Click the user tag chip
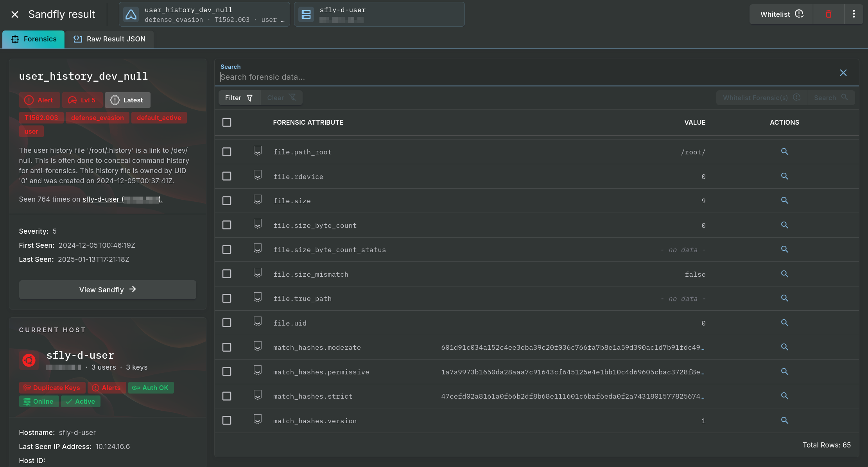The image size is (868, 467). [x=31, y=131]
